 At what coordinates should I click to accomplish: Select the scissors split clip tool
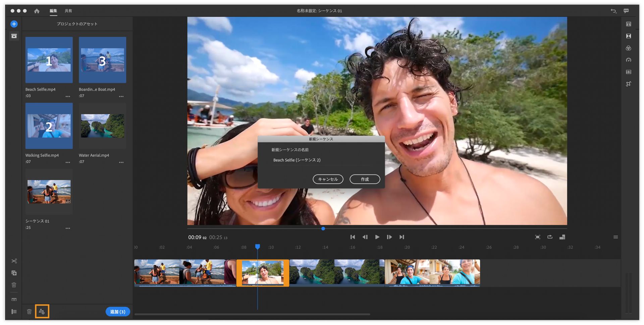[14, 261]
